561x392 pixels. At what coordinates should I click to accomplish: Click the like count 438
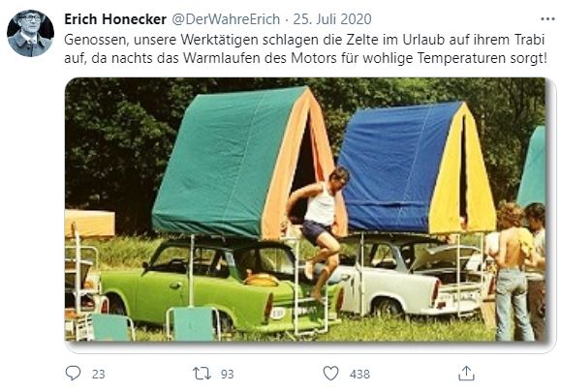(359, 375)
